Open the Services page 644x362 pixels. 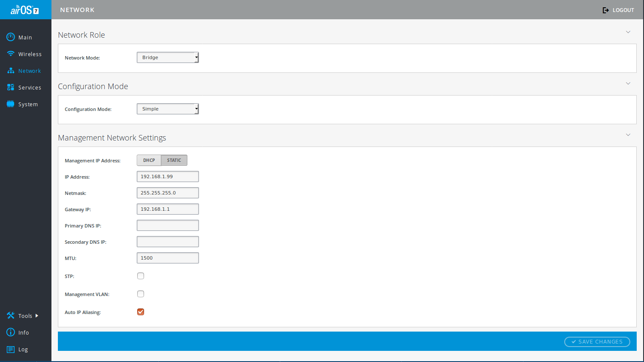[30, 88]
